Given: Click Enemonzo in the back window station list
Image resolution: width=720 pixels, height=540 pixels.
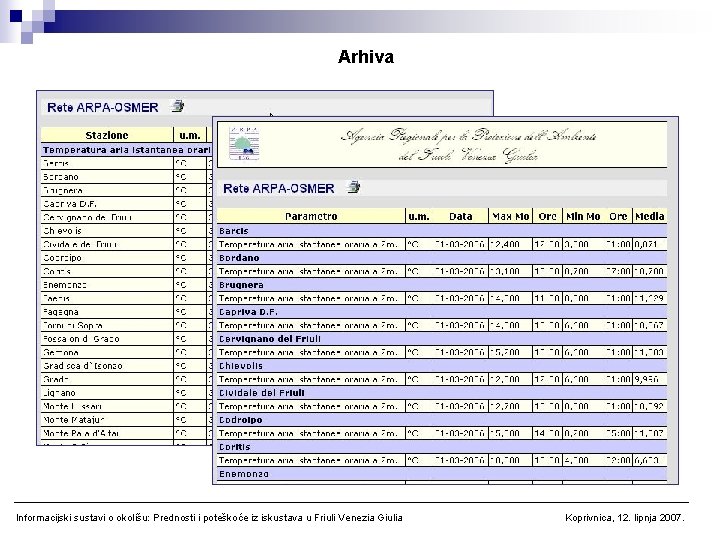Looking at the screenshot, I should pyautogui.click(x=65, y=285).
